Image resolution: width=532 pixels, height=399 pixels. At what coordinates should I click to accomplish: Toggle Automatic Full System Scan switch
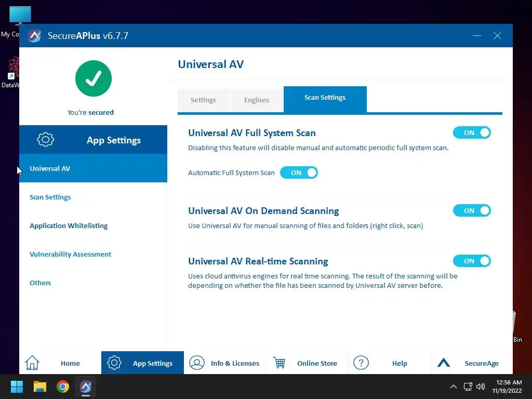coord(299,172)
